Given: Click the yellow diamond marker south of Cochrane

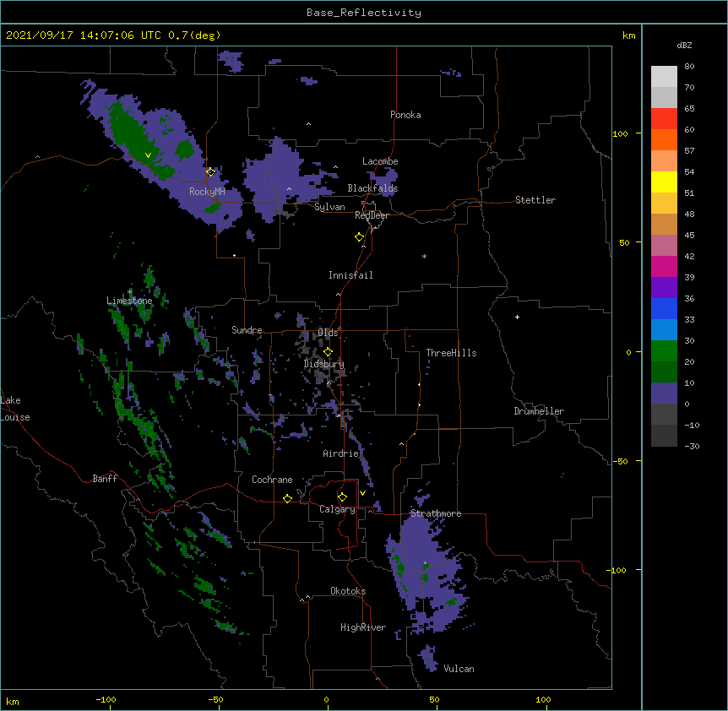Looking at the screenshot, I should pyautogui.click(x=287, y=498).
